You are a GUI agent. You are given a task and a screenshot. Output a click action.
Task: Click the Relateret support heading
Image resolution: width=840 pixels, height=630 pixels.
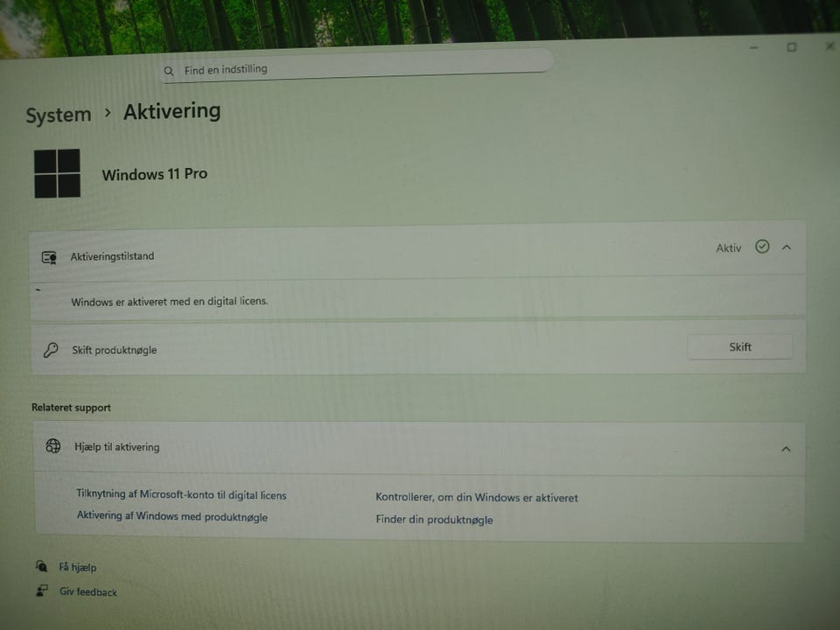click(x=71, y=407)
